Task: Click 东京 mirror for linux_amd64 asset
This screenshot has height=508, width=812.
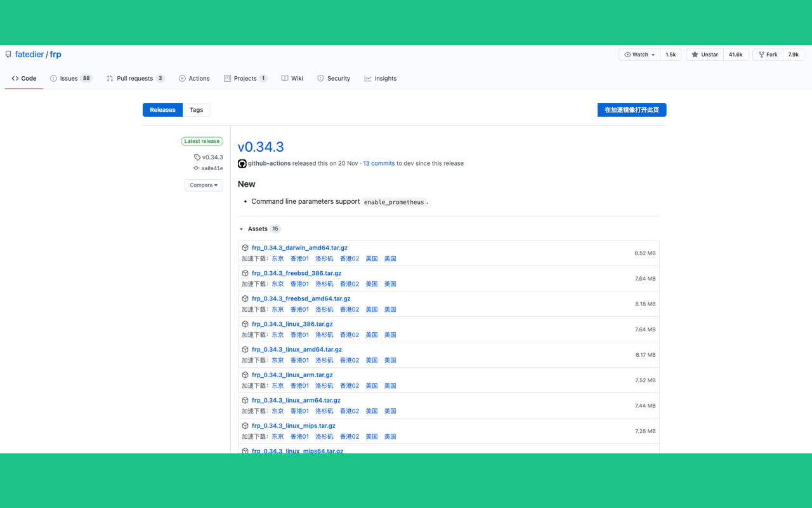Action: point(278,360)
